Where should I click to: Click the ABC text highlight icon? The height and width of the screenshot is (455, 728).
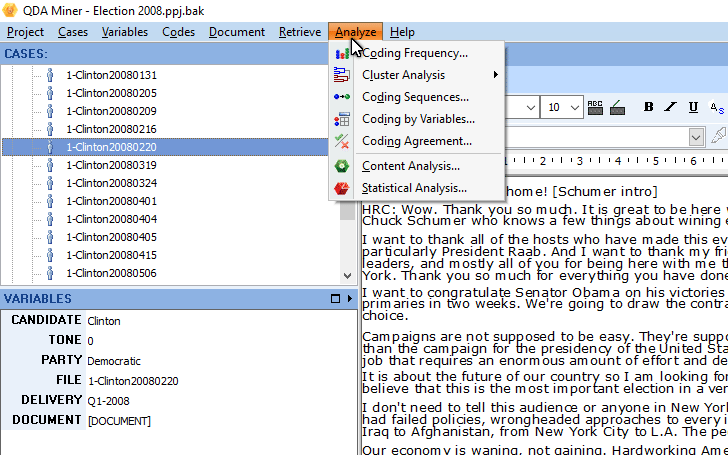tap(595, 107)
